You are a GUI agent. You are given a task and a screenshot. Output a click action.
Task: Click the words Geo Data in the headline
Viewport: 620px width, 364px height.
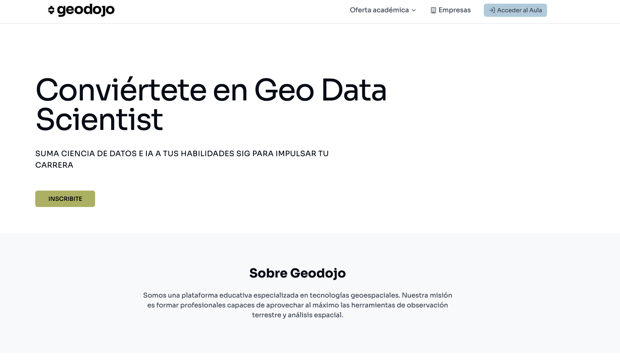click(x=320, y=90)
